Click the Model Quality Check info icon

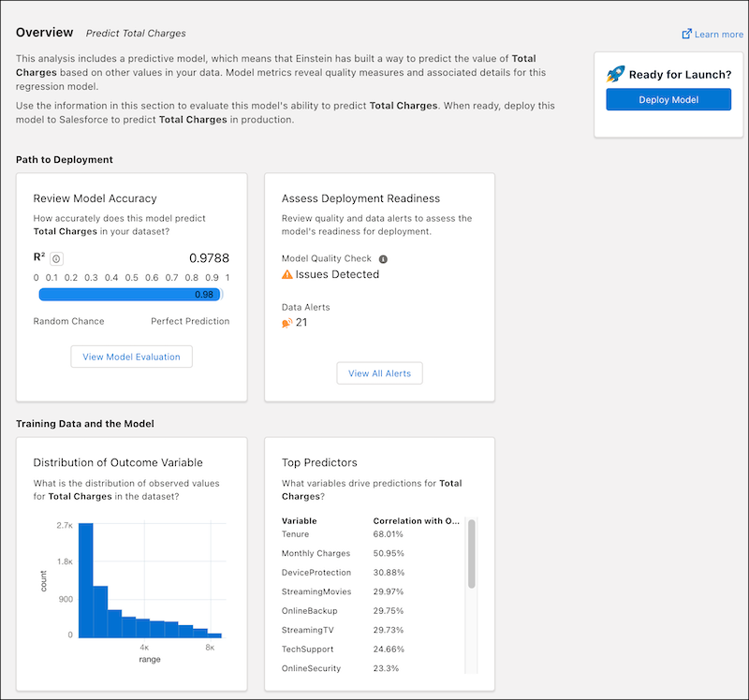383,259
